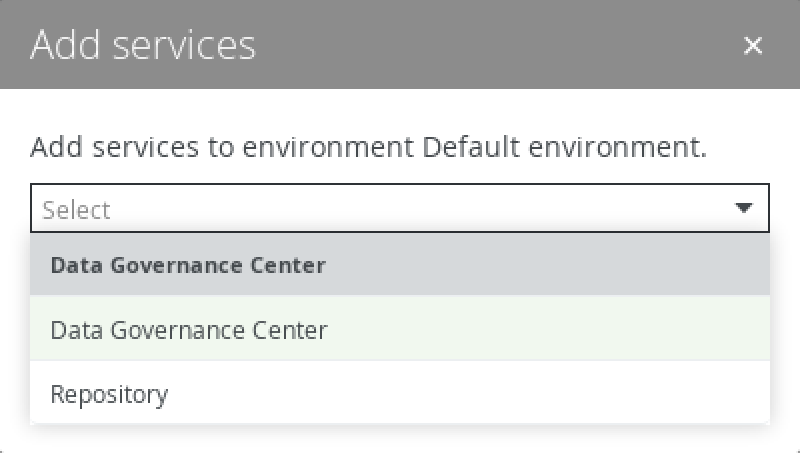Pick the highlighted Data Governance Center service

tap(189, 329)
